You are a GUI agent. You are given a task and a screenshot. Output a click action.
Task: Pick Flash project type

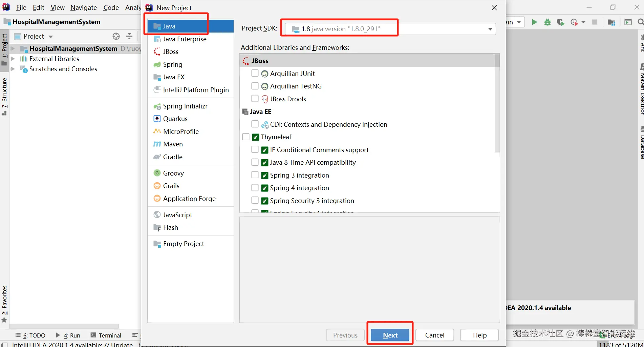(191, 227)
